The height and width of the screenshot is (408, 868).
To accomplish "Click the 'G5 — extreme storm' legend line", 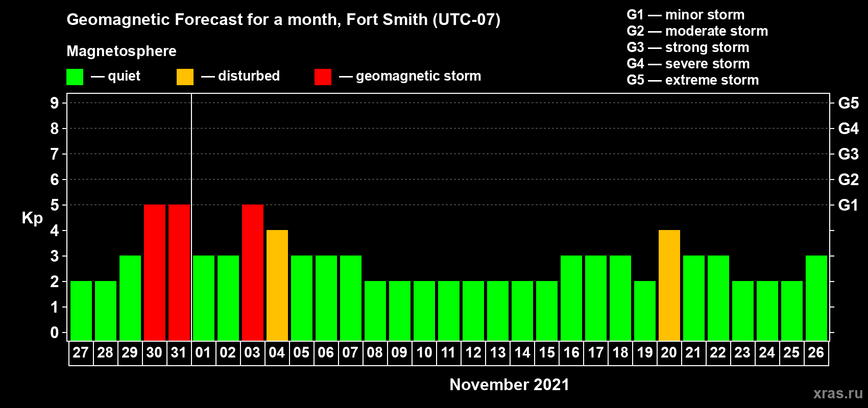I will tap(693, 80).
